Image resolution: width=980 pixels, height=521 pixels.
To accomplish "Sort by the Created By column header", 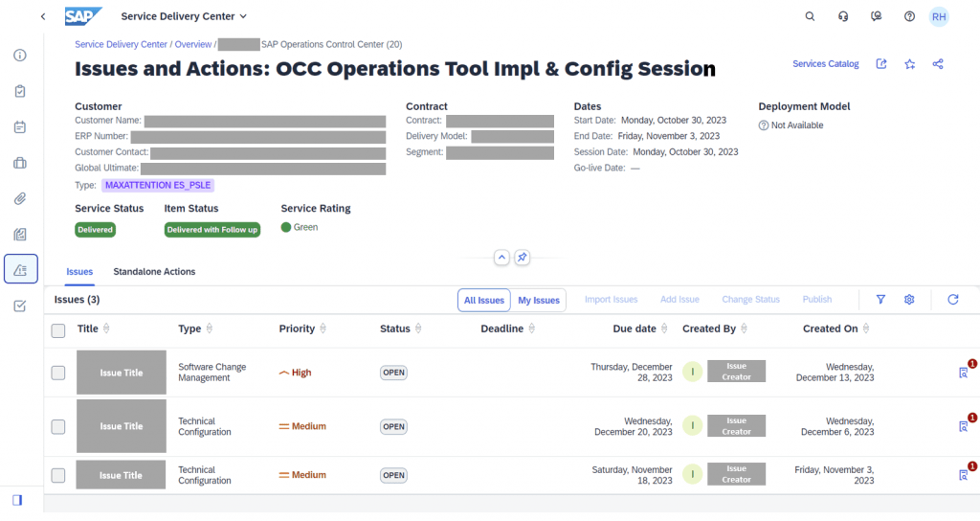I will 715,329.
